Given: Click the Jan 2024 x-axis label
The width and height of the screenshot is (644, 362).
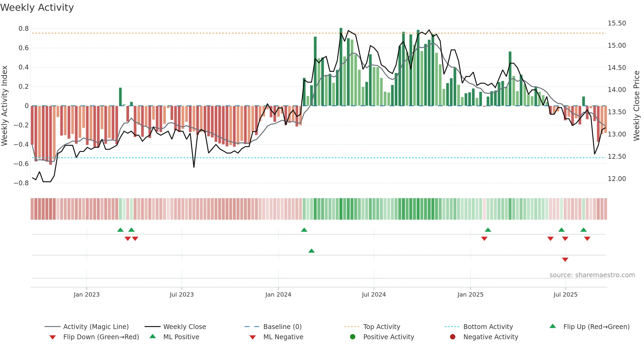Looking at the screenshot, I should pyautogui.click(x=278, y=295).
